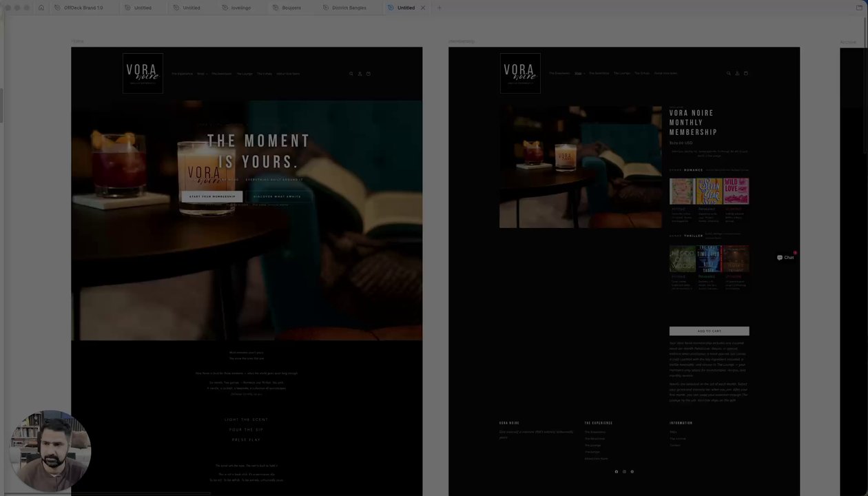Add a new tab with the plus icon
The height and width of the screenshot is (496, 868).
[x=440, y=8]
